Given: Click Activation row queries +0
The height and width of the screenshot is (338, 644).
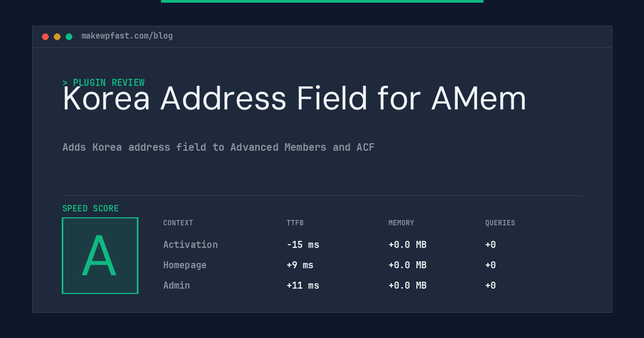Looking at the screenshot, I should point(491,245).
